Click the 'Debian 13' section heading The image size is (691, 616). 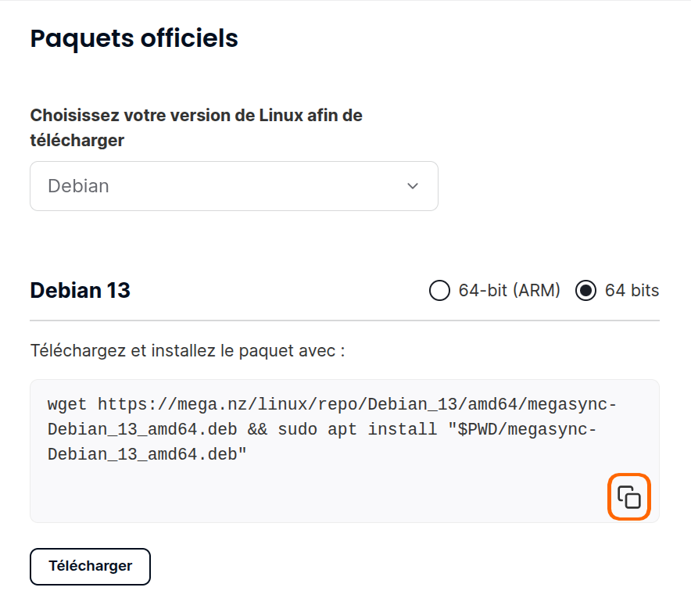coord(80,291)
